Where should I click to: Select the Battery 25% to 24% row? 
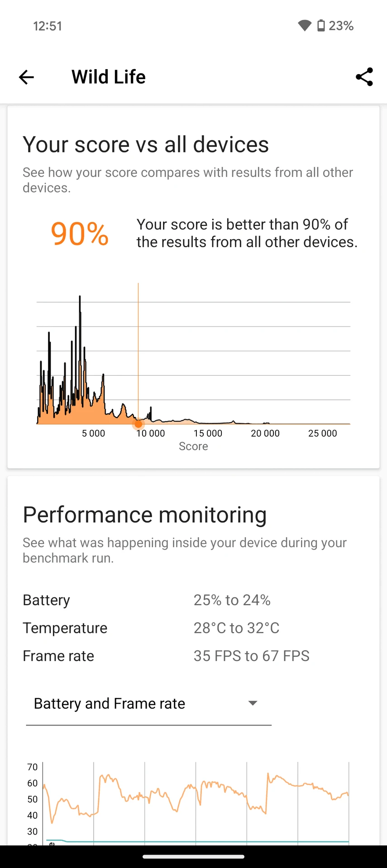click(193, 600)
